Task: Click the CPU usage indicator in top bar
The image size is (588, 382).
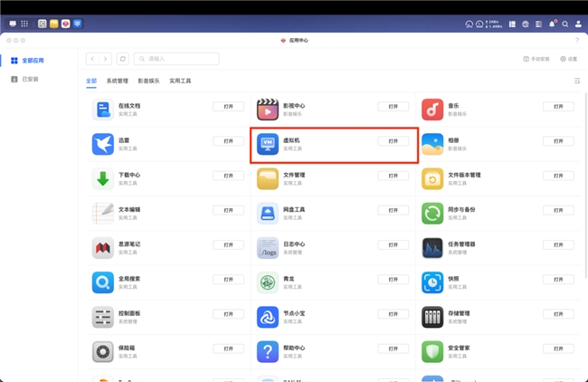Action: (469, 24)
